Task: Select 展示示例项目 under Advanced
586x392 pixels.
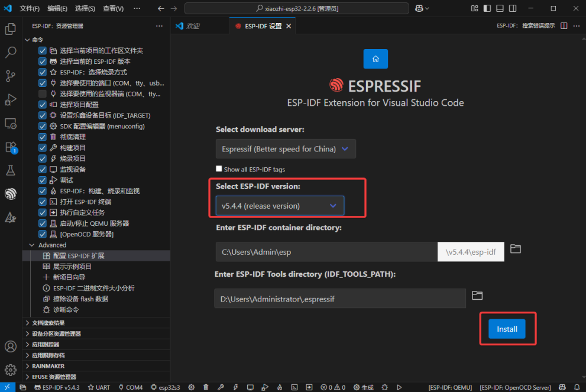Action: pos(72,267)
